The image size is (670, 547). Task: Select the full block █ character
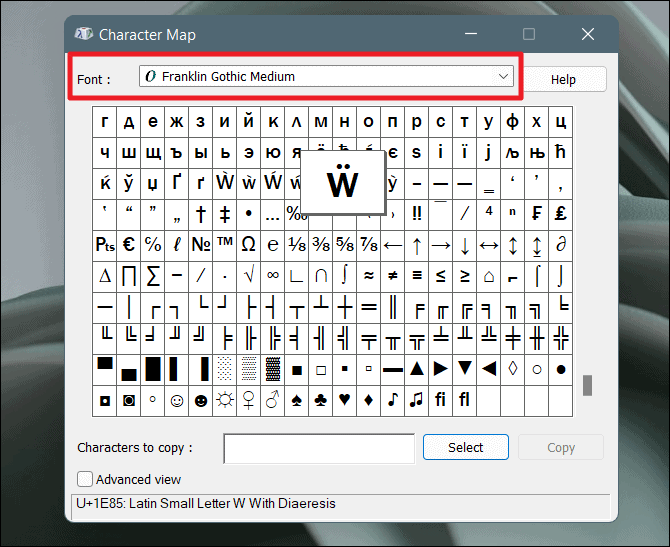[x=153, y=369]
